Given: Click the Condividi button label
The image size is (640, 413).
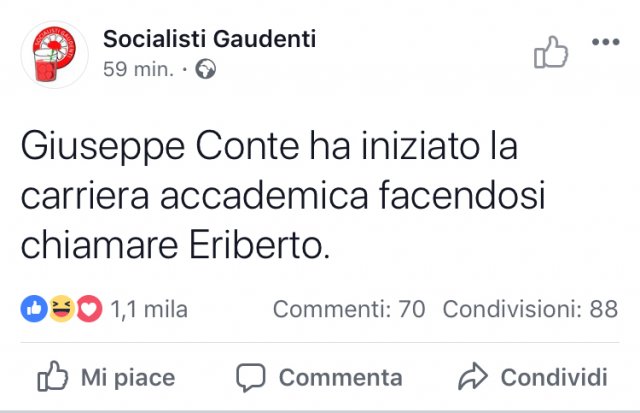Looking at the screenshot, I should (x=554, y=377).
